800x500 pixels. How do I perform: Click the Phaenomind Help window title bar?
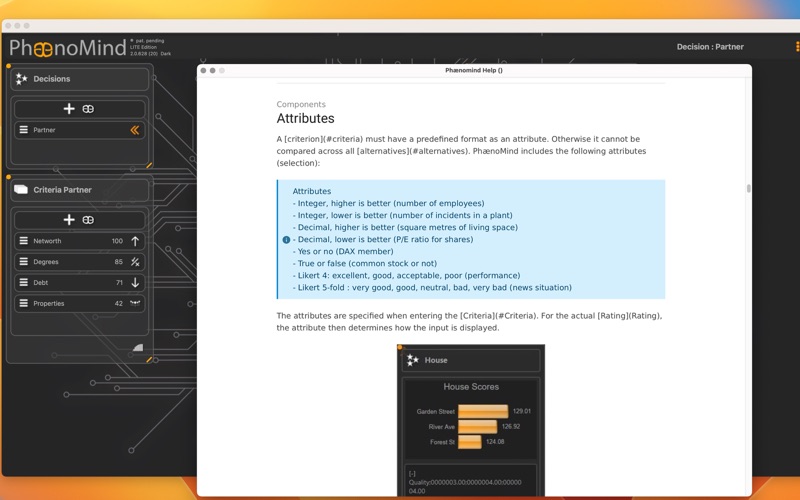[x=474, y=70]
